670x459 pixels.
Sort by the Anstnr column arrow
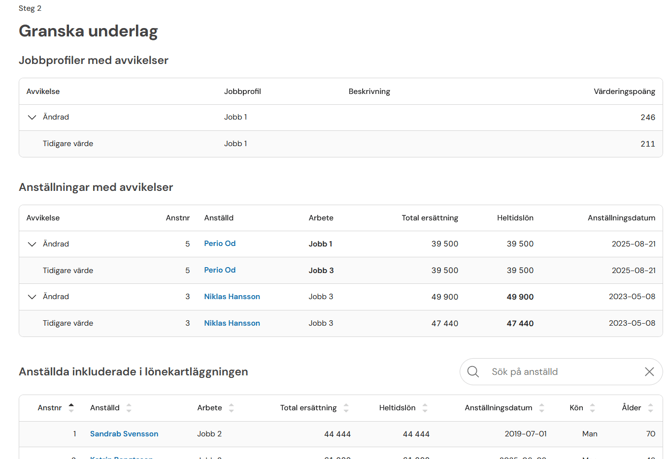(71, 408)
